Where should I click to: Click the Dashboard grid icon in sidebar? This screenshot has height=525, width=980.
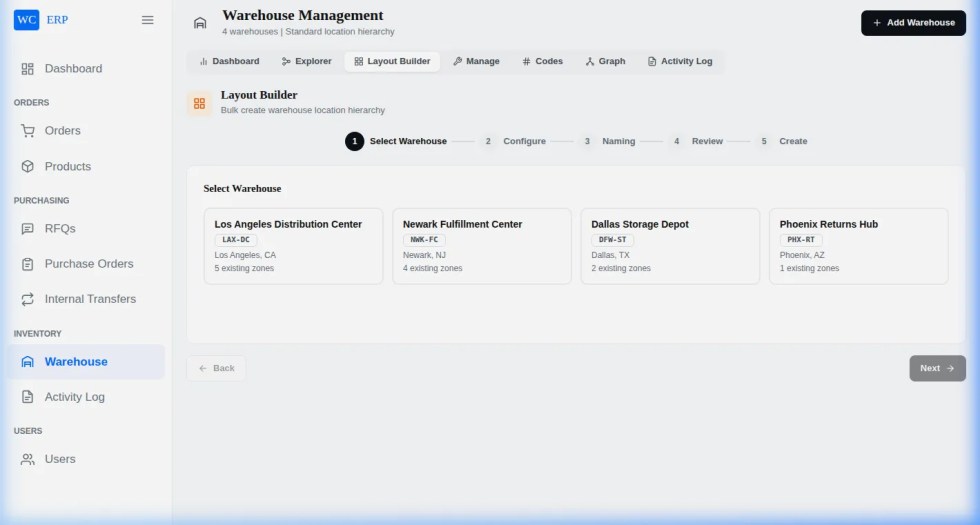[x=28, y=69]
